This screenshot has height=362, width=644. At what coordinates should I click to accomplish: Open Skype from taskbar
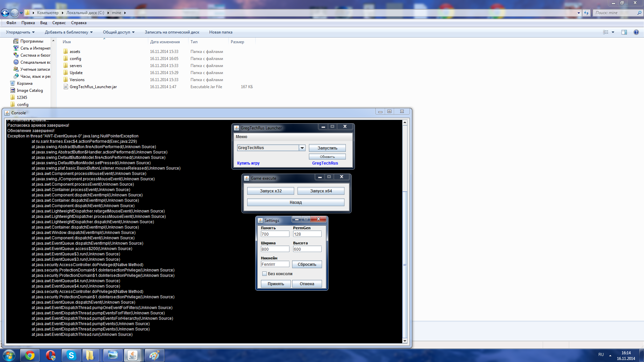tap(71, 355)
